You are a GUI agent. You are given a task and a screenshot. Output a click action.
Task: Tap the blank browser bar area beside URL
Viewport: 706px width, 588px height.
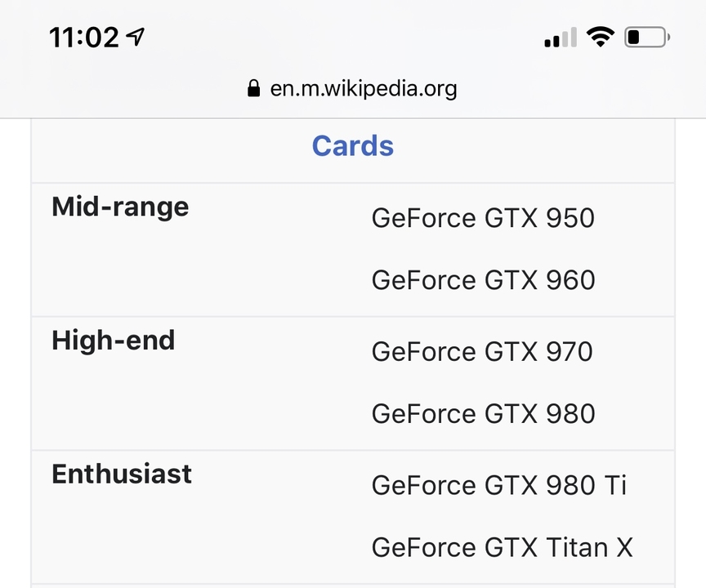[x=576, y=88]
